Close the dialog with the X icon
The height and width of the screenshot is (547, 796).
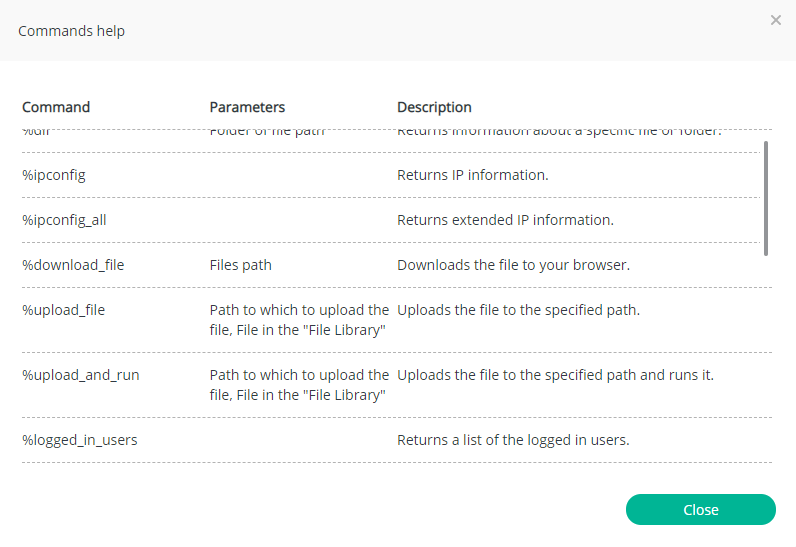(776, 20)
